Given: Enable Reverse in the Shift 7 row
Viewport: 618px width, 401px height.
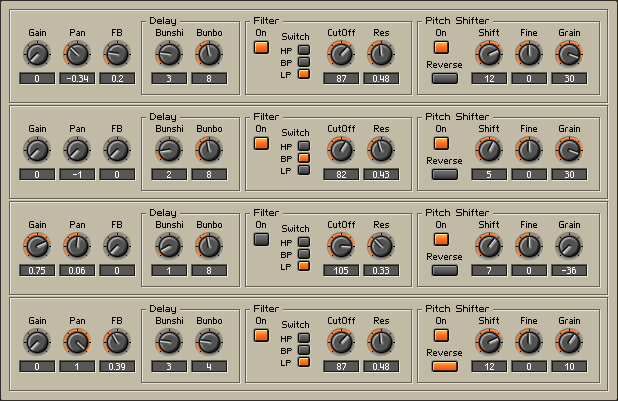Looking at the screenshot, I should click(445, 270).
